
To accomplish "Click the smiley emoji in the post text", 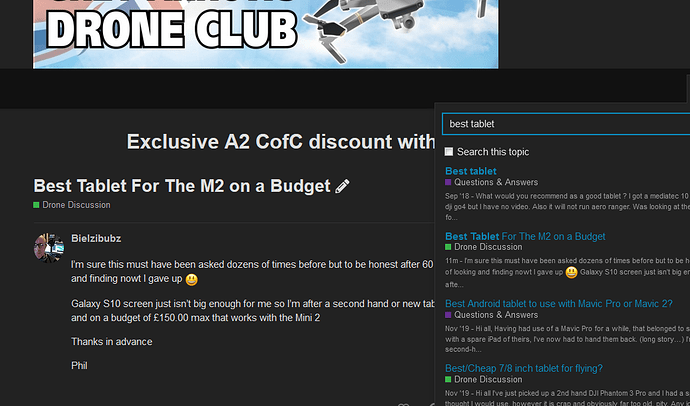I will pos(191,279).
